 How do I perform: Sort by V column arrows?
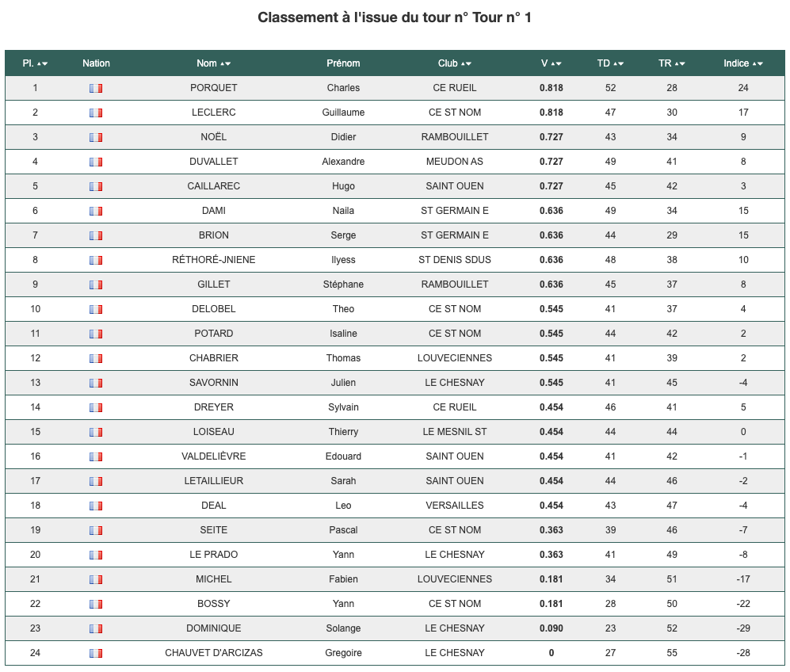[x=555, y=64]
